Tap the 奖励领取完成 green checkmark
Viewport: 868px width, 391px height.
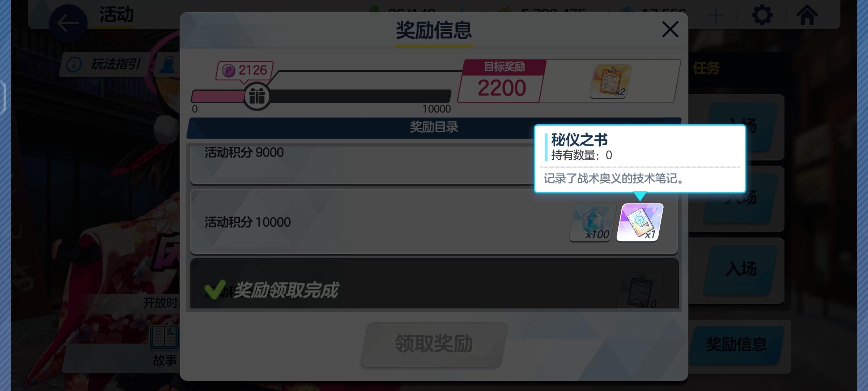pyautogui.click(x=215, y=290)
